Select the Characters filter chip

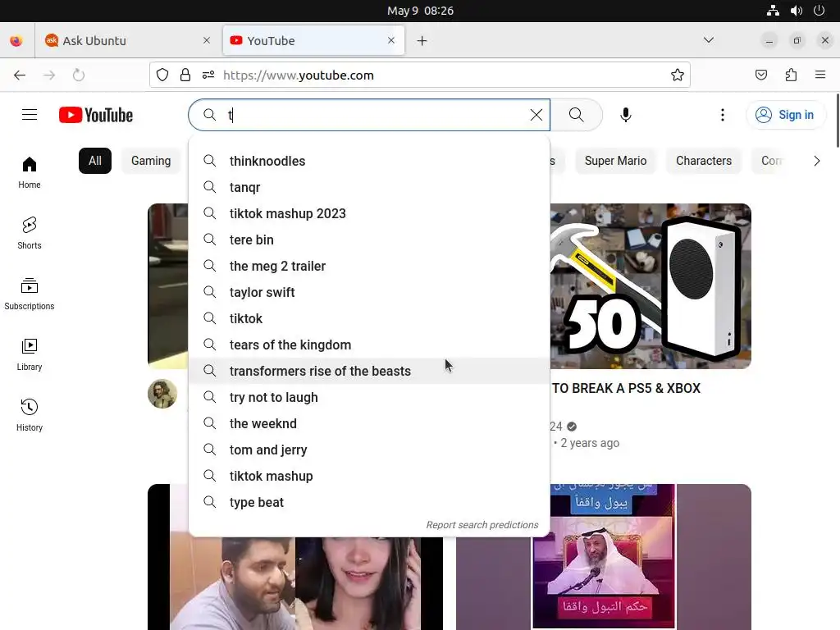click(703, 161)
